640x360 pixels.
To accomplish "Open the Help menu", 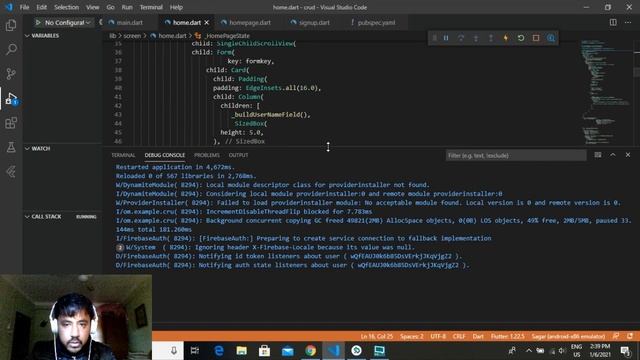I will [x=176, y=7].
